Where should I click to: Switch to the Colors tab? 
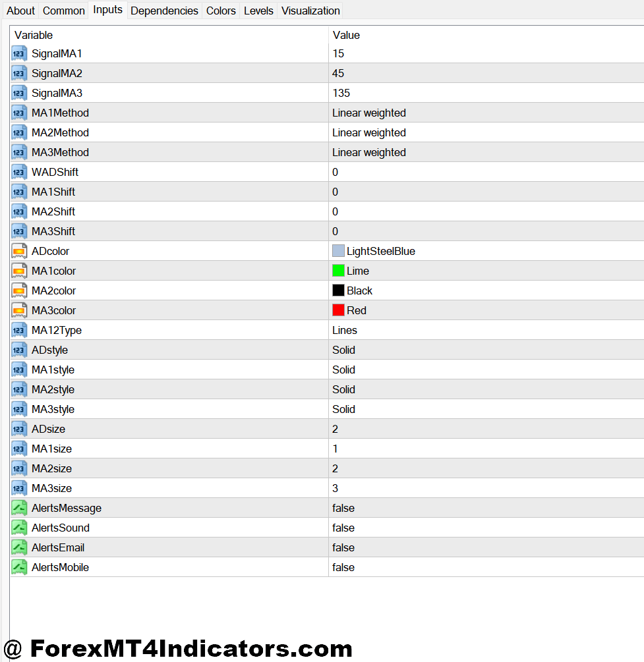pos(221,10)
